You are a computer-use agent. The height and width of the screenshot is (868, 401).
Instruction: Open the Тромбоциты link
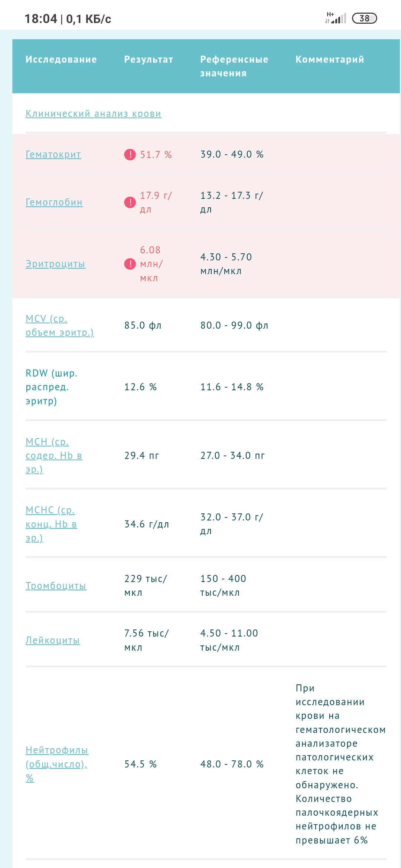point(56,586)
